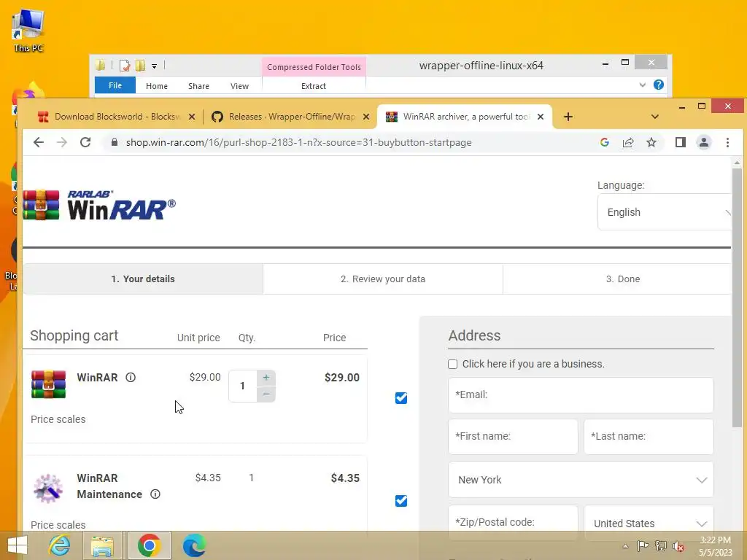Open the Chrome profile avatar menu
747x560 pixels.
point(704,142)
